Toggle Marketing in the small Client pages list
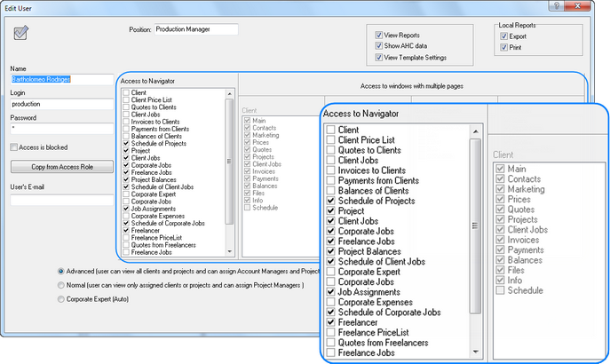 pyautogui.click(x=247, y=135)
